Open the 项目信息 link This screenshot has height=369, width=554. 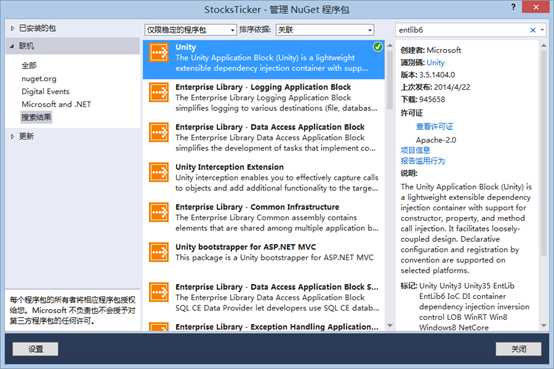click(415, 150)
